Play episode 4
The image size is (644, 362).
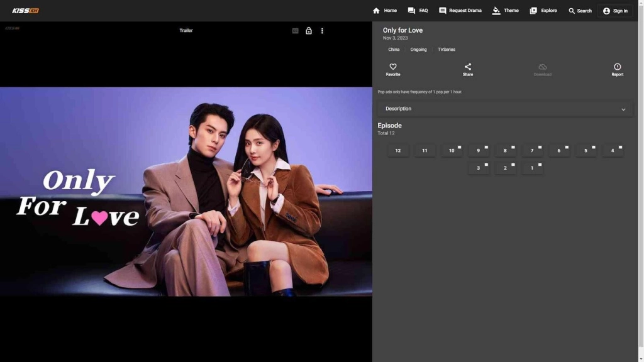click(613, 151)
